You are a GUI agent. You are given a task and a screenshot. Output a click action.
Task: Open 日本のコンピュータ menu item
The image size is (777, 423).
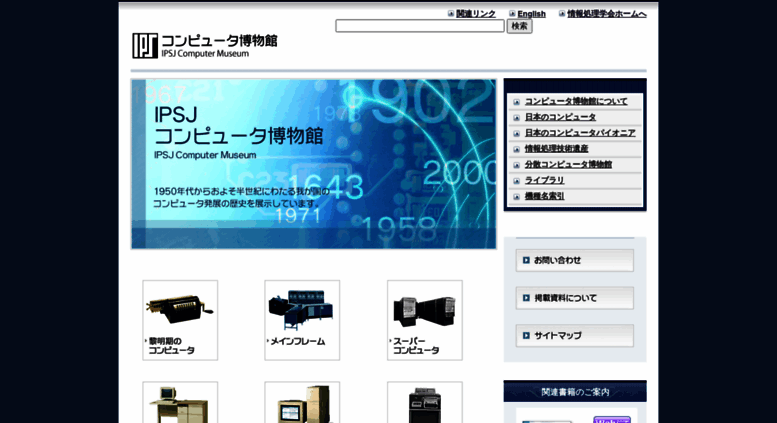[x=560, y=117]
